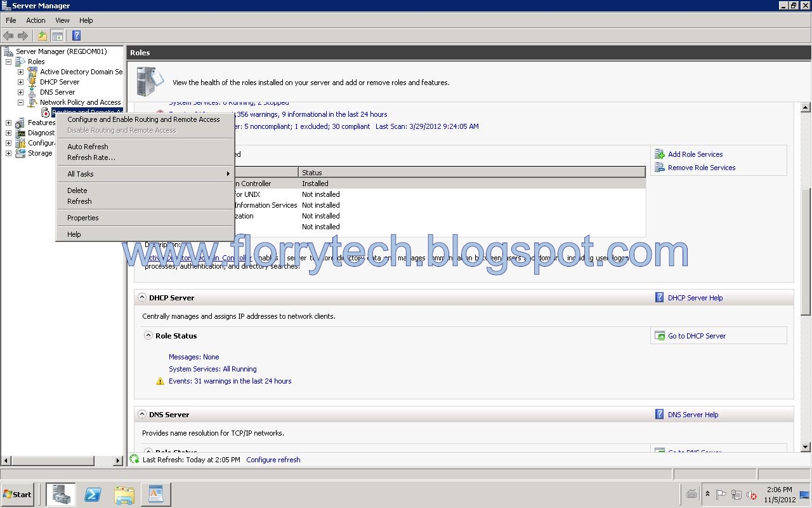Click the warning icon next to Events: 31 warnings

click(x=160, y=381)
